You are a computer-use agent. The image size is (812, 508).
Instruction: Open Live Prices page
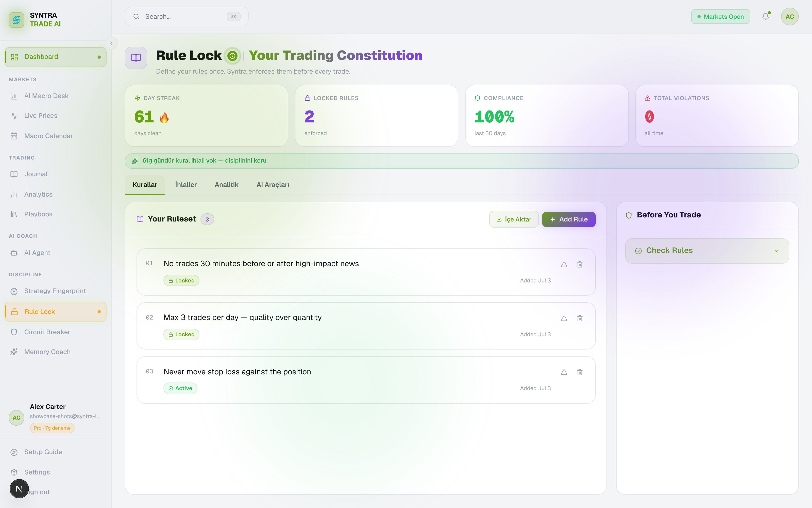pos(56,116)
